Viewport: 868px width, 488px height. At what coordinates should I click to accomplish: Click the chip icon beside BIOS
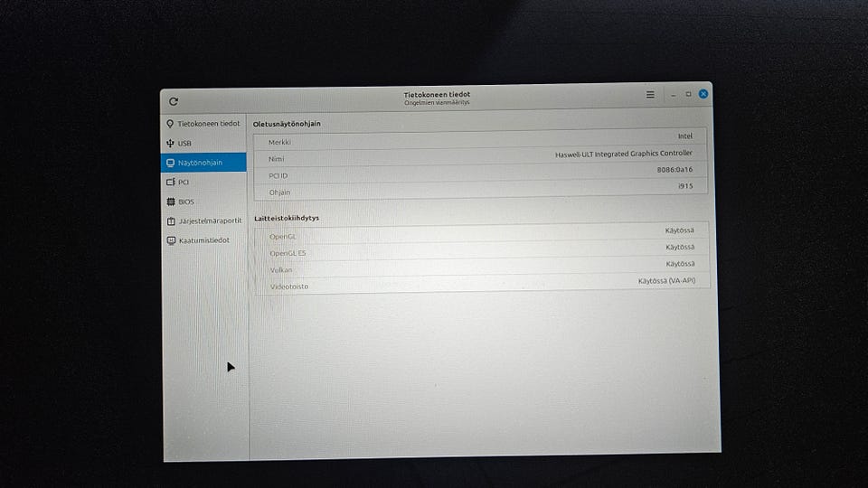tap(171, 202)
